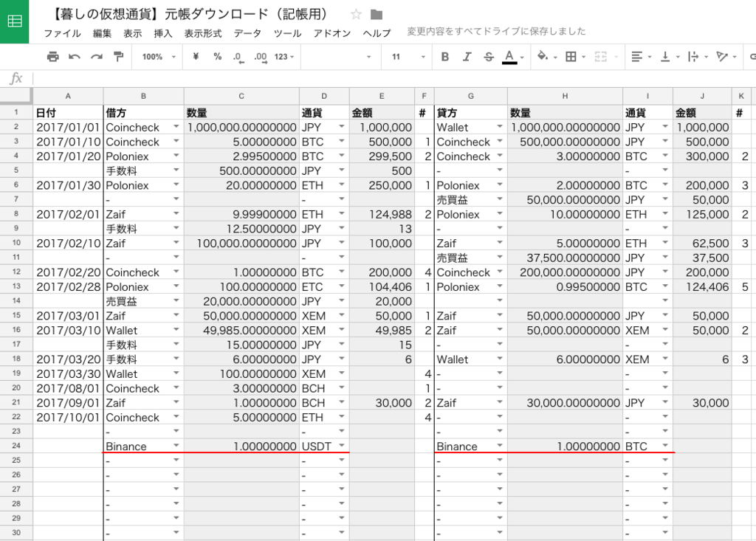This screenshot has height=541, width=756.
Task: Toggle italic formatting
Action: 467,57
